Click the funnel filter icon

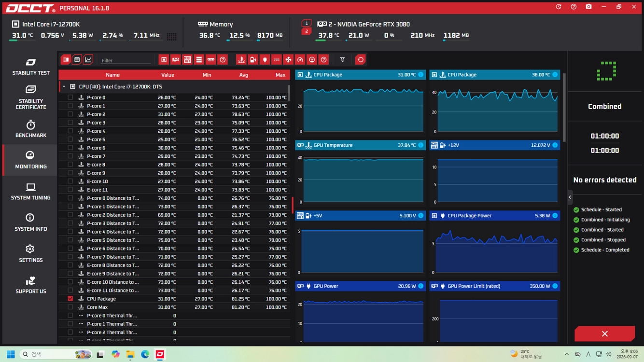pyautogui.click(x=342, y=60)
